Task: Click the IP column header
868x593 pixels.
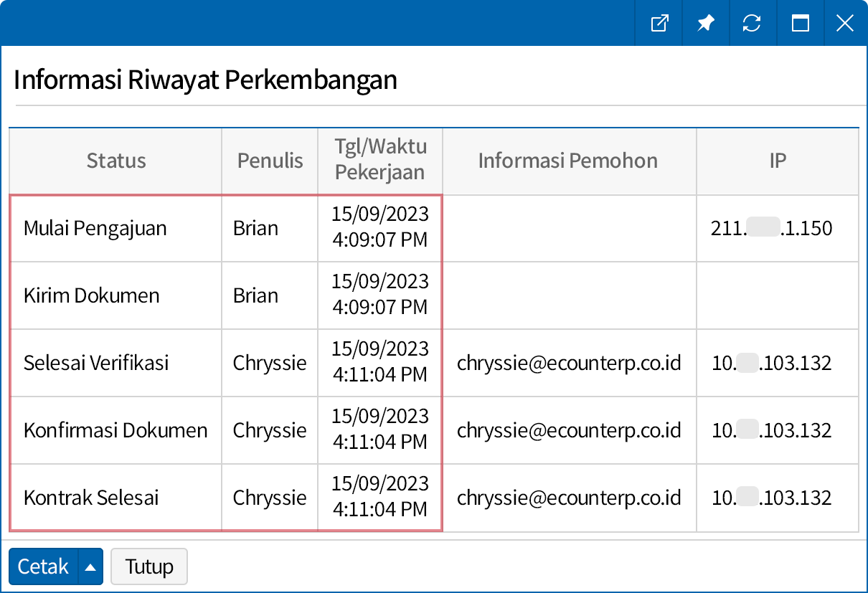Action: pyautogui.click(x=778, y=161)
